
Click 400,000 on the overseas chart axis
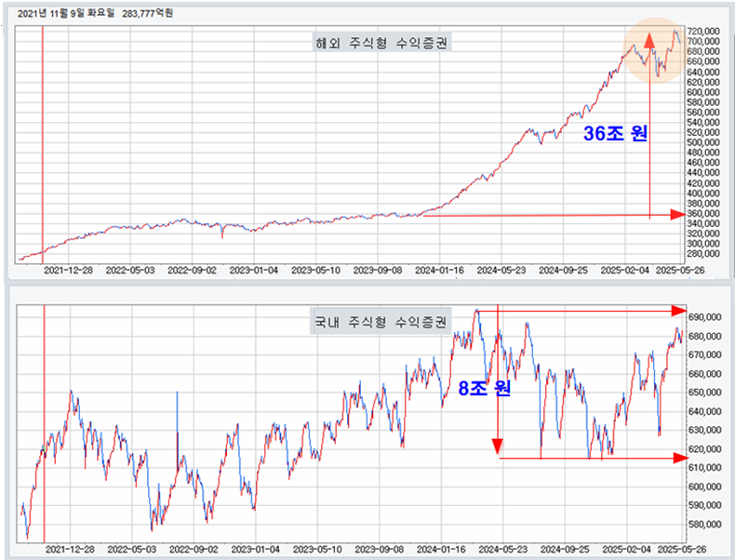(x=703, y=193)
